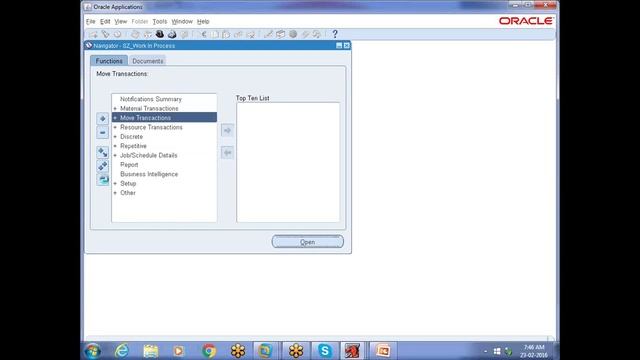Expand the Resource Transactions node
This screenshot has height=360, width=640.
[115, 127]
